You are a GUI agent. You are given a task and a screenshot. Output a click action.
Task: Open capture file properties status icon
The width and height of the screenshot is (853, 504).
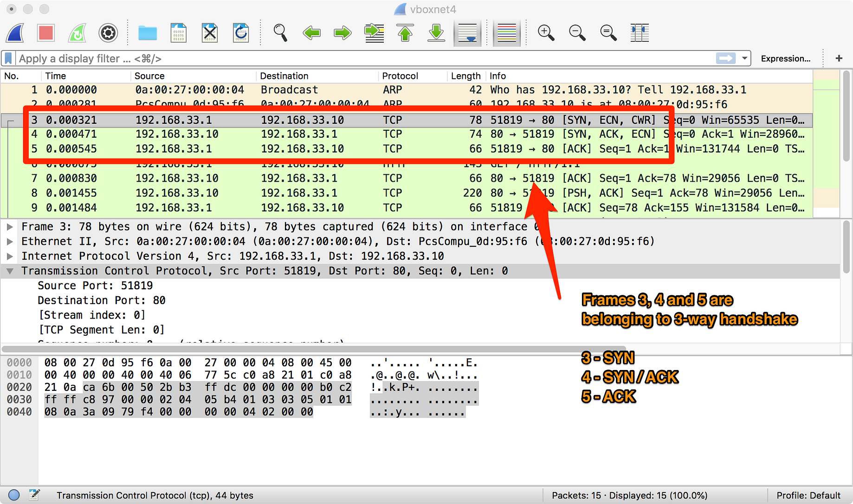[x=34, y=495]
